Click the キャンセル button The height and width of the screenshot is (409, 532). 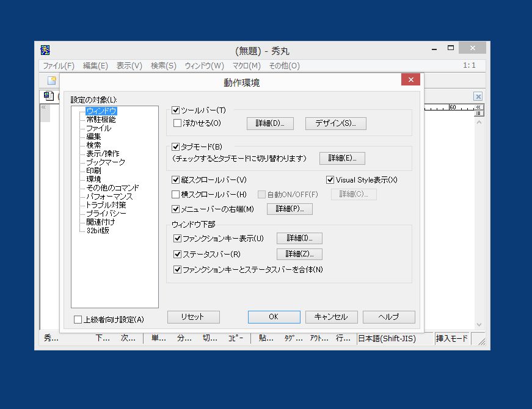331,317
